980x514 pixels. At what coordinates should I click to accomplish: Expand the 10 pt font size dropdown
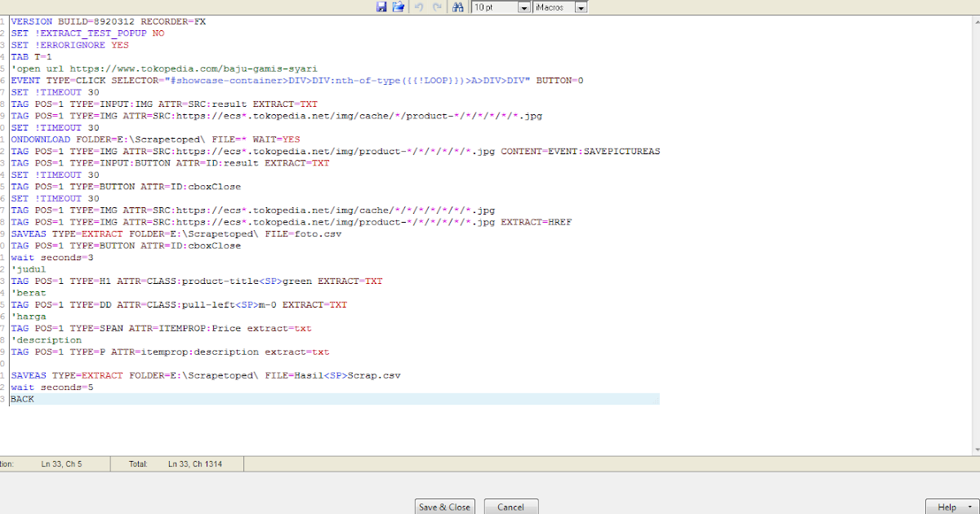point(523,7)
